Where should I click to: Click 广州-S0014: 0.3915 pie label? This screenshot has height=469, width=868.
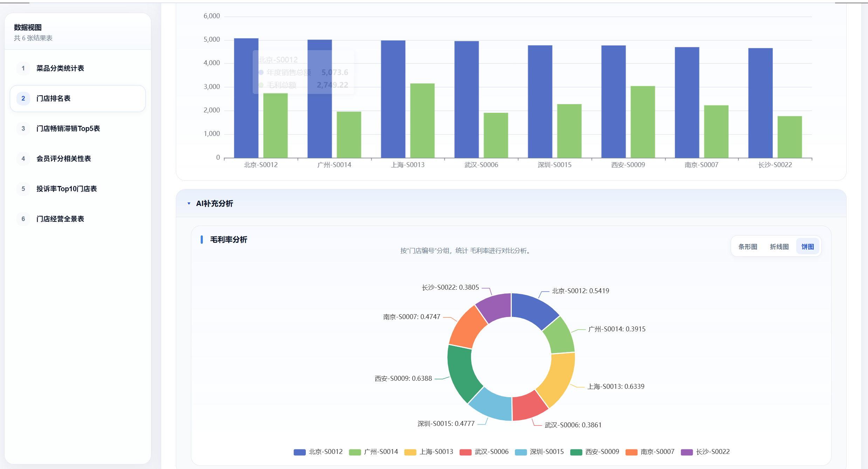tap(617, 329)
